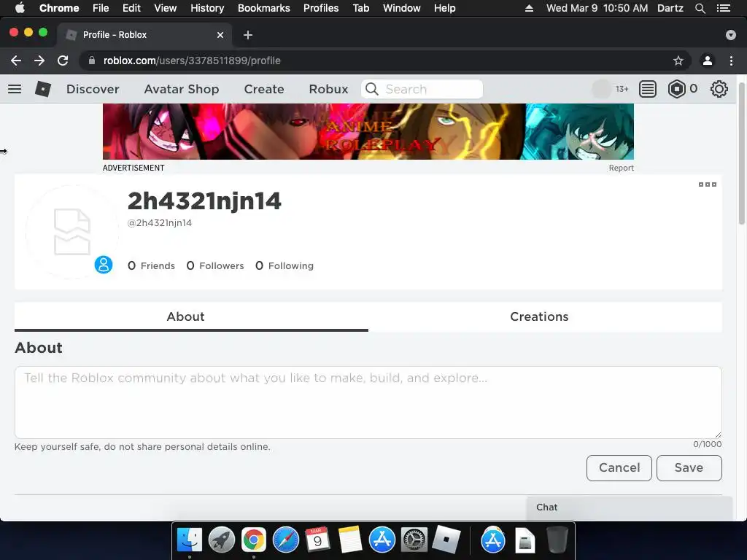Viewport: 747px width, 560px height.
Task: Open a new Chrome tab
Action: tap(248, 35)
